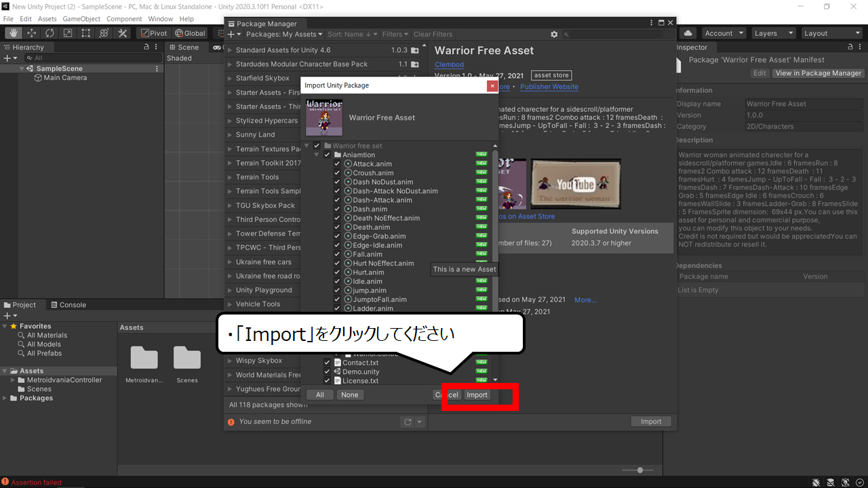868x488 pixels.
Task: Select the Transform tool
Action: [x=104, y=33]
